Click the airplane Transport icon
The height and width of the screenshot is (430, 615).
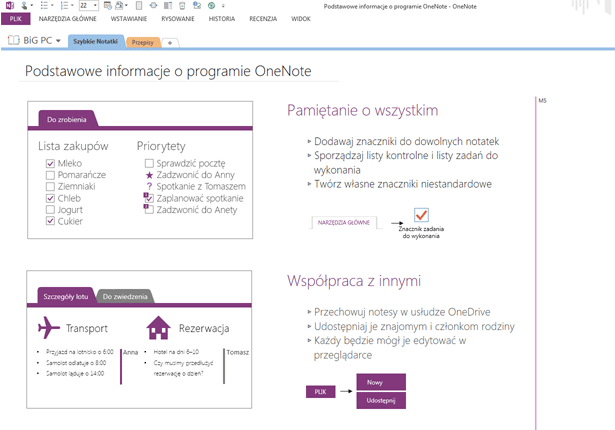tap(49, 328)
